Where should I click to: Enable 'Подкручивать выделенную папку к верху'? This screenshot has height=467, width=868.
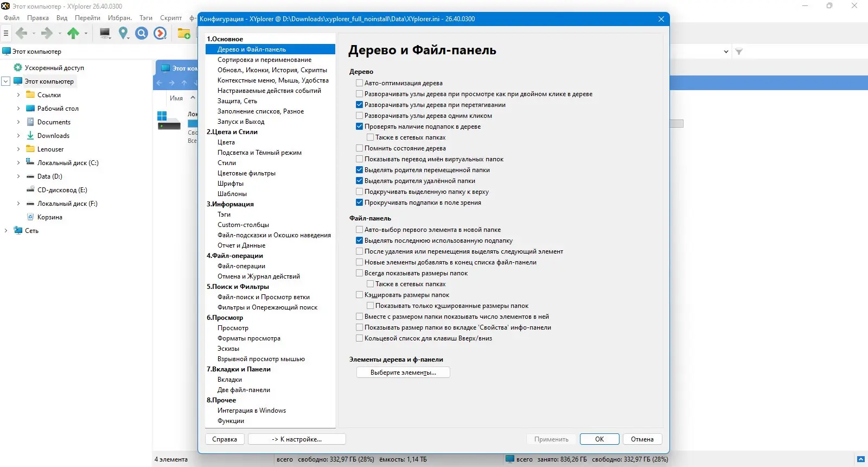click(x=359, y=192)
